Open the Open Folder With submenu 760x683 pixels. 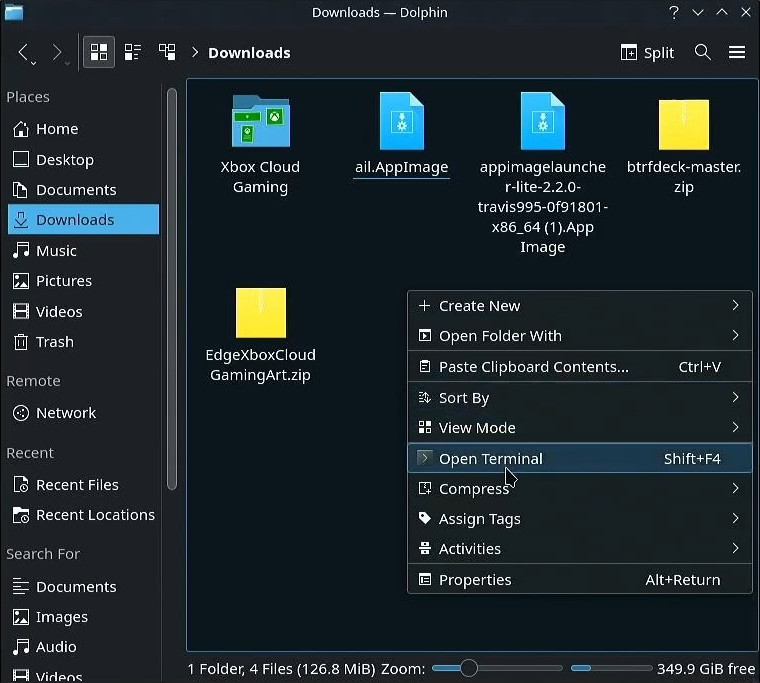[x=580, y=335]
